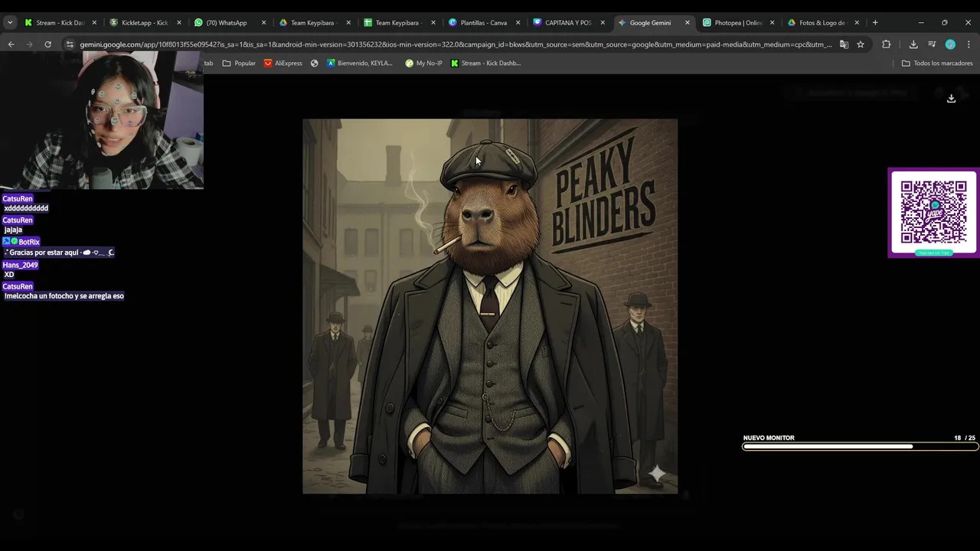Open the Popular bookmarks folder

tap(239, 64)
